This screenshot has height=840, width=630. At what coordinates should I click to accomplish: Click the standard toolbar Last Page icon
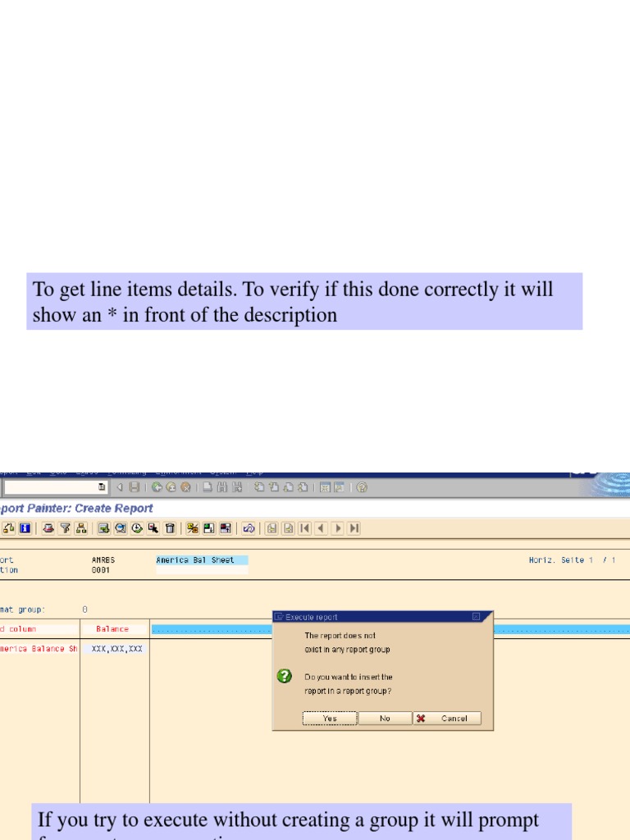point(302,487)
